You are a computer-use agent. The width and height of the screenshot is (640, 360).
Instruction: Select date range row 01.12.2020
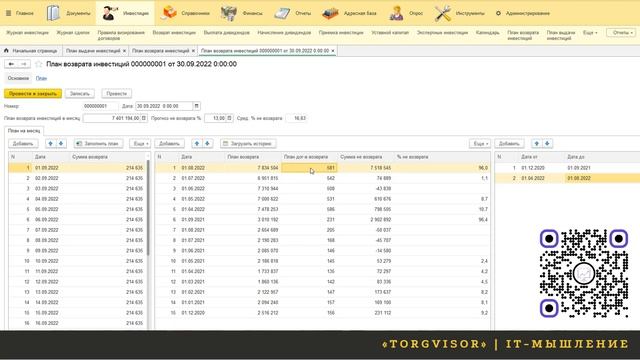coord(567,168)
